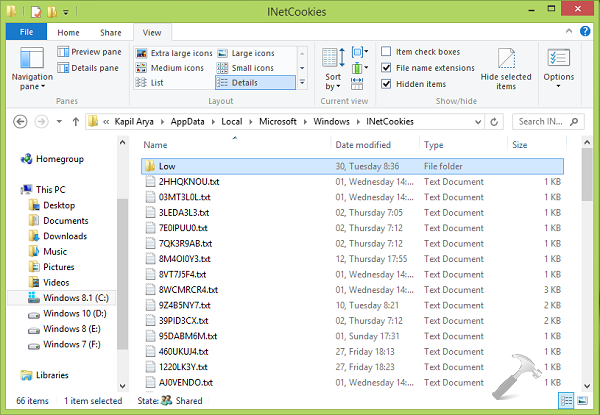This screenshot has width=600, height=415.
Task: Switch layout to Small icons
Action: coord(245,68)
